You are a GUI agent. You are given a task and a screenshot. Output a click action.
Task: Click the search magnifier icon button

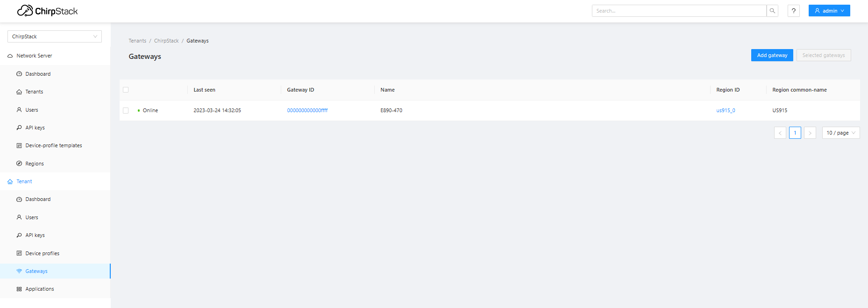click(772, 11)
